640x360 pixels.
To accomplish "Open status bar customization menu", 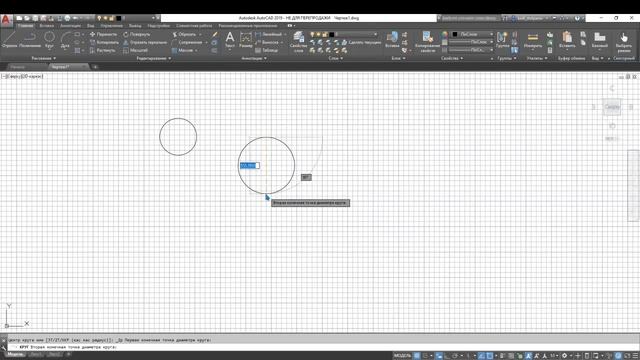I will point(636,356).
